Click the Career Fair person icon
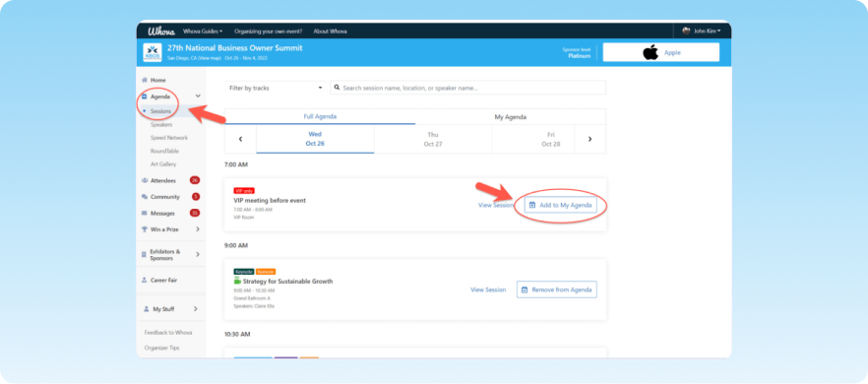Image resolution: width=868 pixels, height=384 pixels. coord(145,281)
